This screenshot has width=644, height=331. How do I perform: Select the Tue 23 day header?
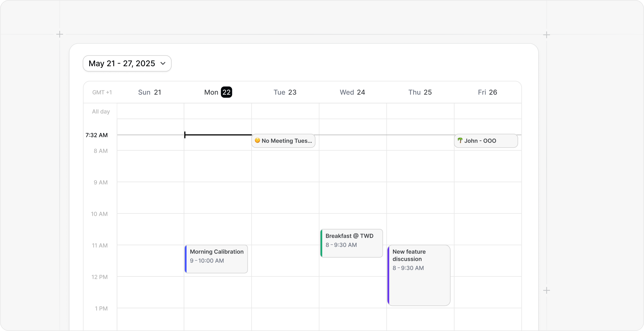[285, 92]
